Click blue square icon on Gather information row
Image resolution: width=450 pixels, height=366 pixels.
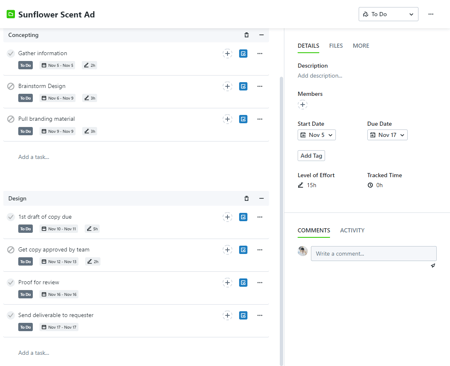click(243, 53)
